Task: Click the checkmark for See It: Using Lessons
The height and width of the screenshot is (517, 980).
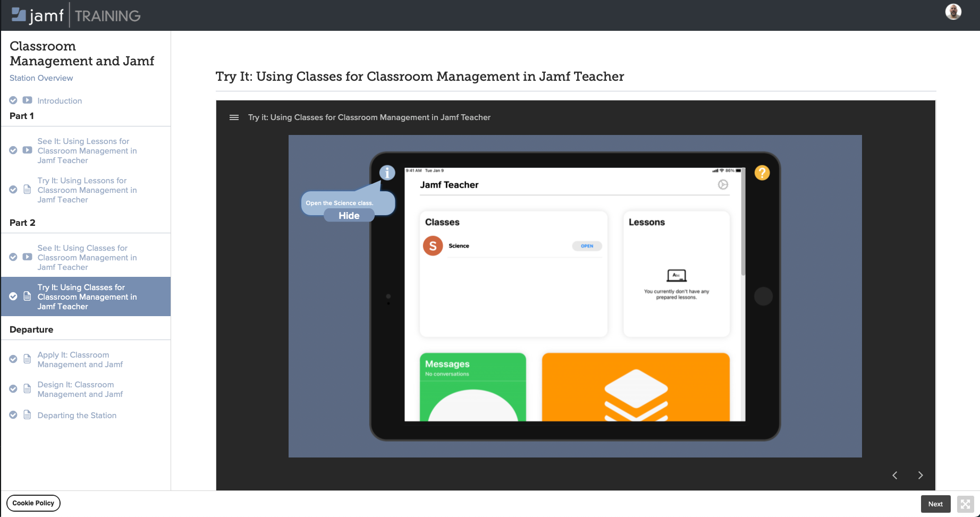Action: tap(13, 150)
